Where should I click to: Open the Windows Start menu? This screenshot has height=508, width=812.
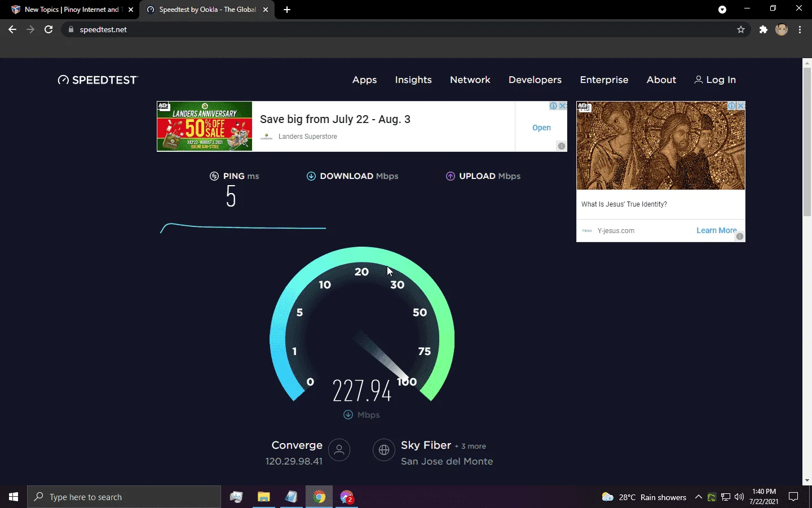click(14, 497)
